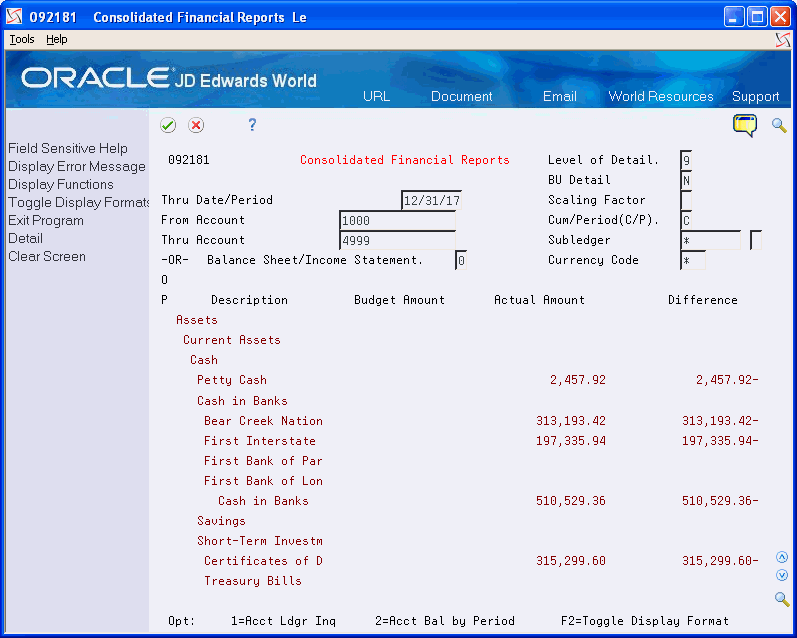Click the difference value 315,299.60-
797x638 pixels.
pyautogui.click(x=720, y=561)
